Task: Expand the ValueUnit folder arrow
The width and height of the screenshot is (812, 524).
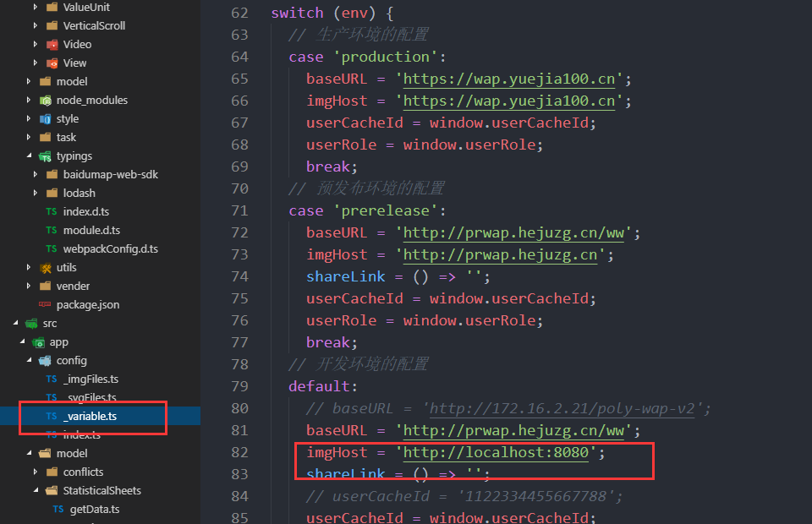Action: pos(36,8)
